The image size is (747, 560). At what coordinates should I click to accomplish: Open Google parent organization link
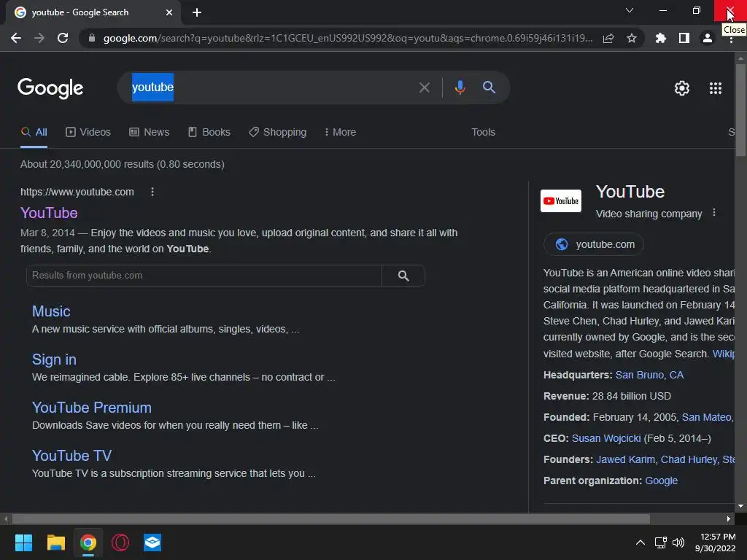[661, 481]
